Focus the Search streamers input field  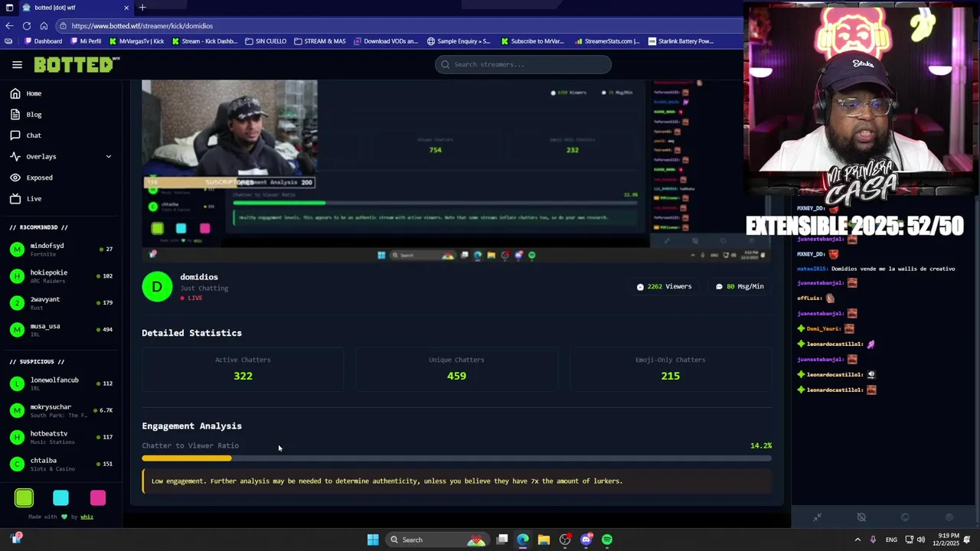click(523, 64)
